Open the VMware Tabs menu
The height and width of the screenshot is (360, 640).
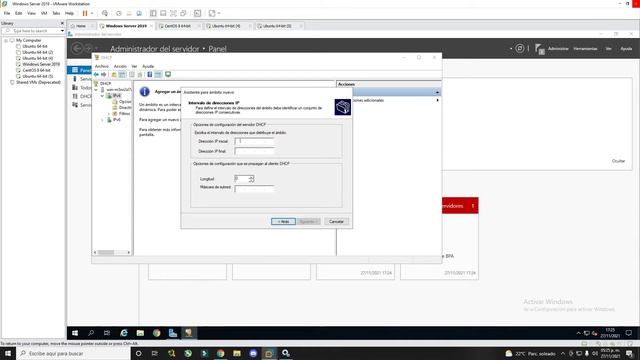click(x=56, y=13)
